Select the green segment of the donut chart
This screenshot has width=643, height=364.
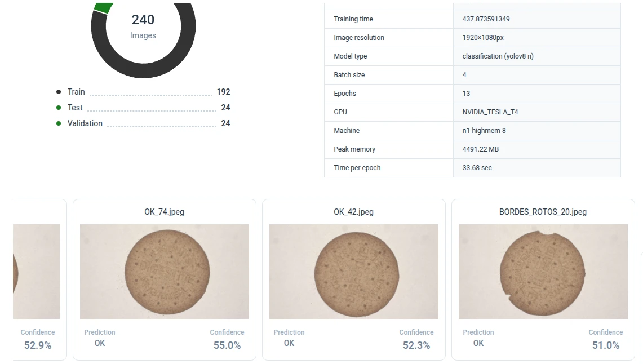pos(103,8)
